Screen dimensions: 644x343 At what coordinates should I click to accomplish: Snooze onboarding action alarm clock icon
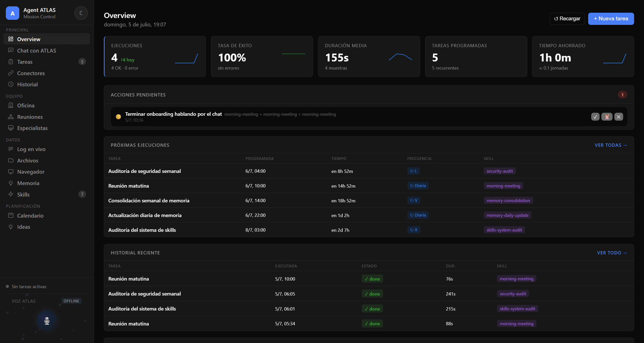point(607,117)
